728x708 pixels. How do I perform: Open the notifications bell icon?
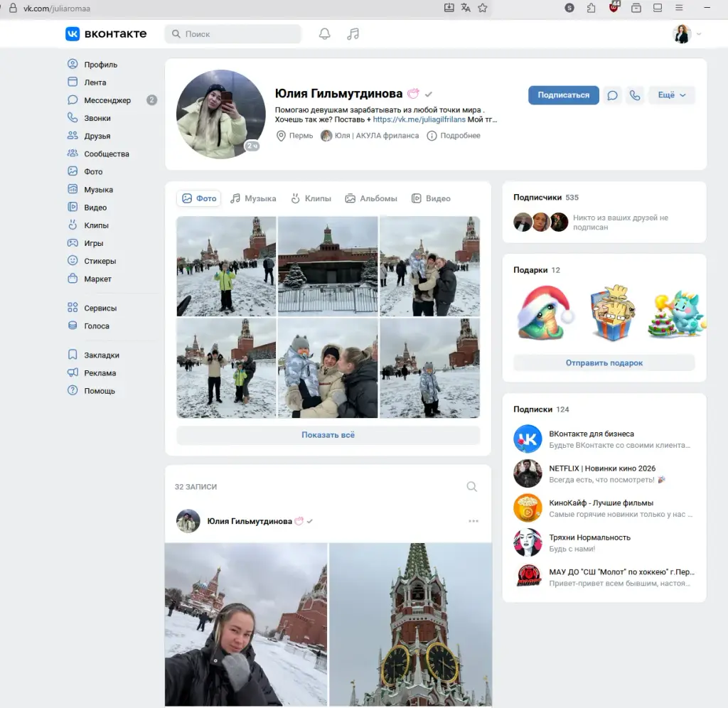point(324,34)
